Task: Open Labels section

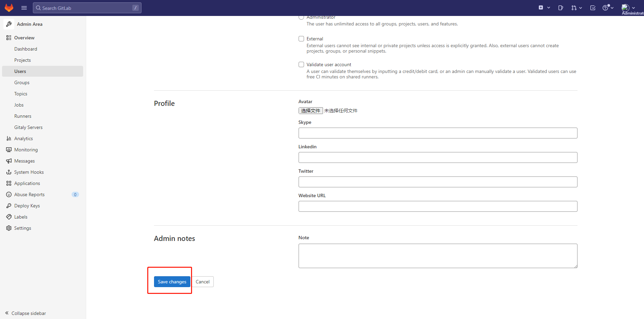Action: pyautogui.click(x=21, y=217)
